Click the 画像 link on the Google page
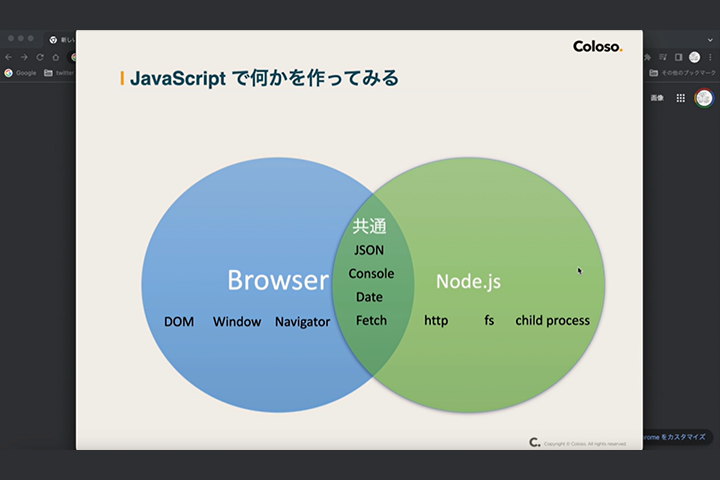 657,98
